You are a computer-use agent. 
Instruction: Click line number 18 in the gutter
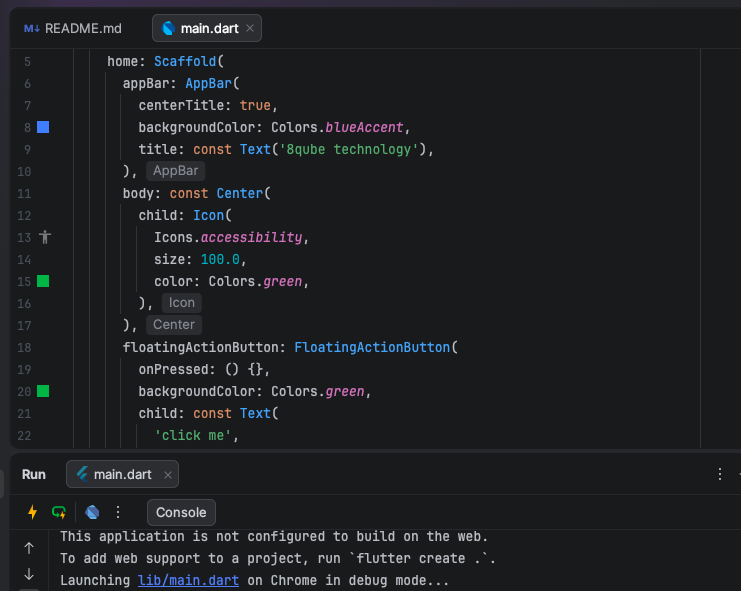coord(24,348)
